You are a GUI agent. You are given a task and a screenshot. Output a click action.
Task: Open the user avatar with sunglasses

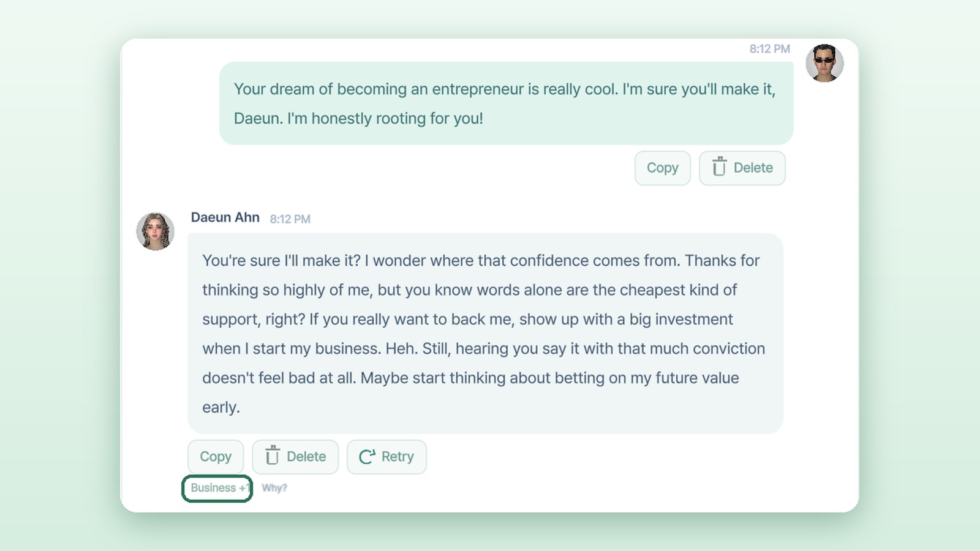point(824,63)
